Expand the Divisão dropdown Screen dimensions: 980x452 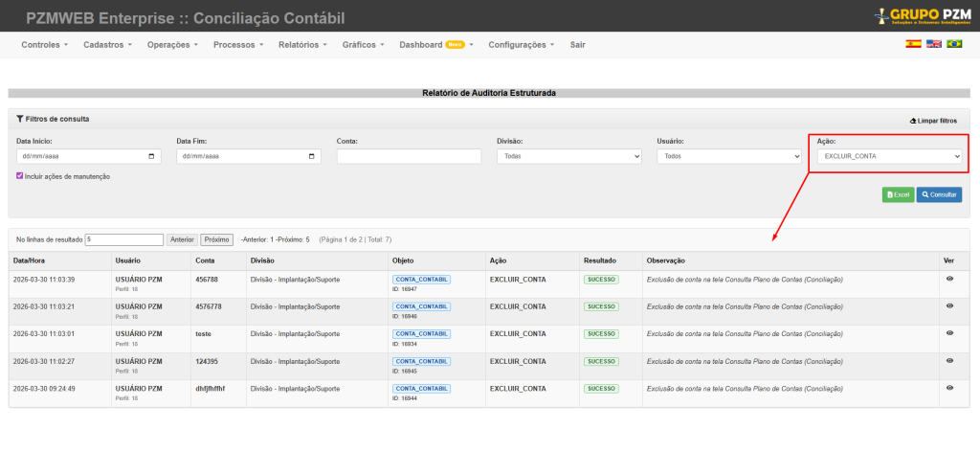point(568,156)
